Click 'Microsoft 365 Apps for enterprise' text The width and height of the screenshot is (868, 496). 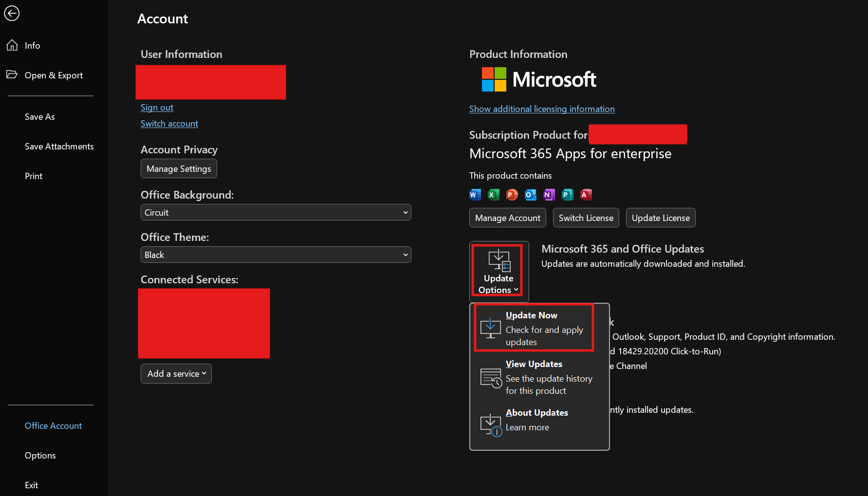tap(570, 154)
